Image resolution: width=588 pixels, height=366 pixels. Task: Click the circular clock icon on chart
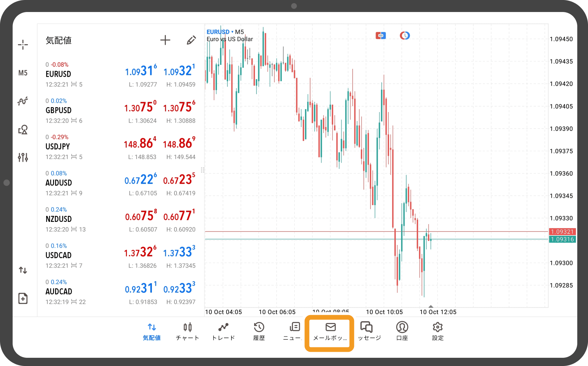click(405, 36)
